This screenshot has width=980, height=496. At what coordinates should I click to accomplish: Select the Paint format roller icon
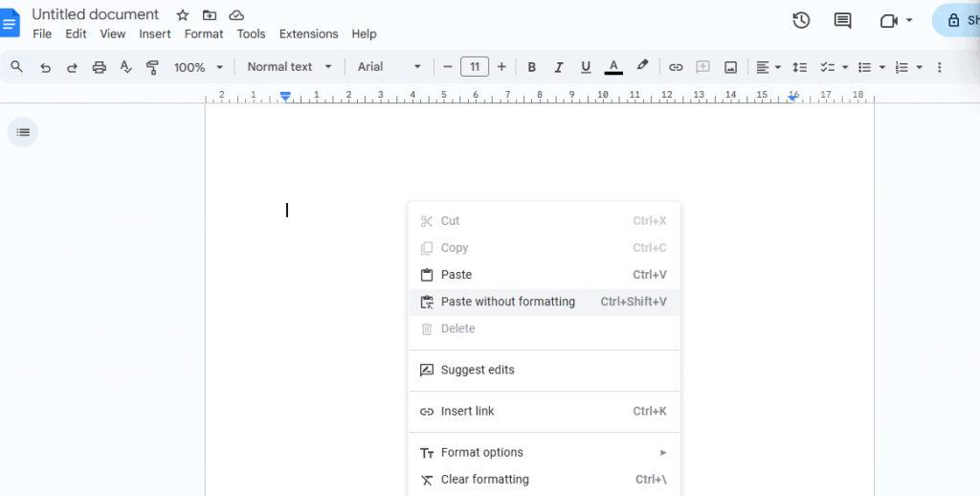(x=152, y=67)
